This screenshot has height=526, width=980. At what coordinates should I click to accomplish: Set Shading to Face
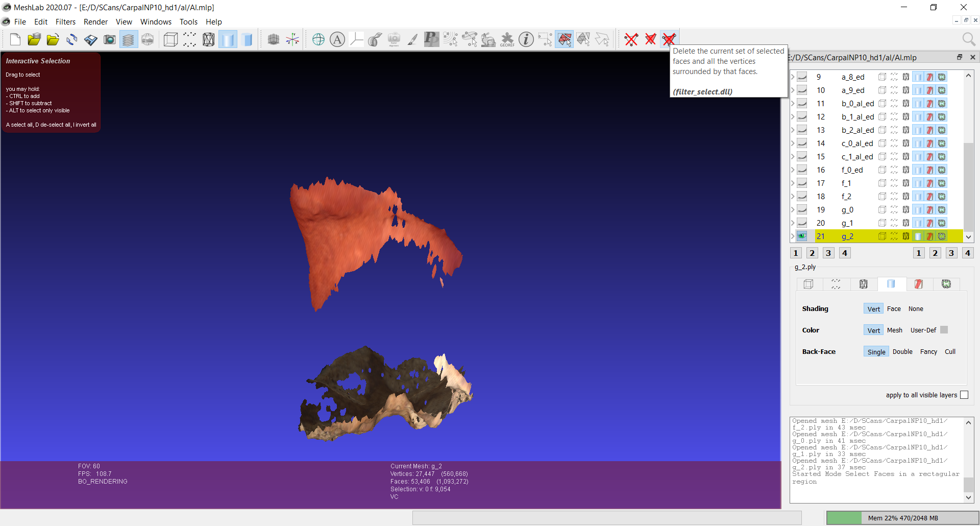coord(894,308)
